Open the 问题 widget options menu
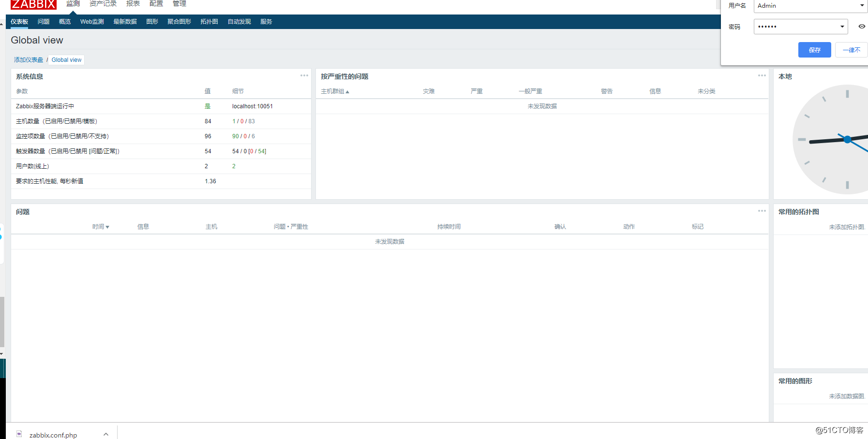Image resolution: width=868 pixels, height=439 pixels. coord(762,211)
